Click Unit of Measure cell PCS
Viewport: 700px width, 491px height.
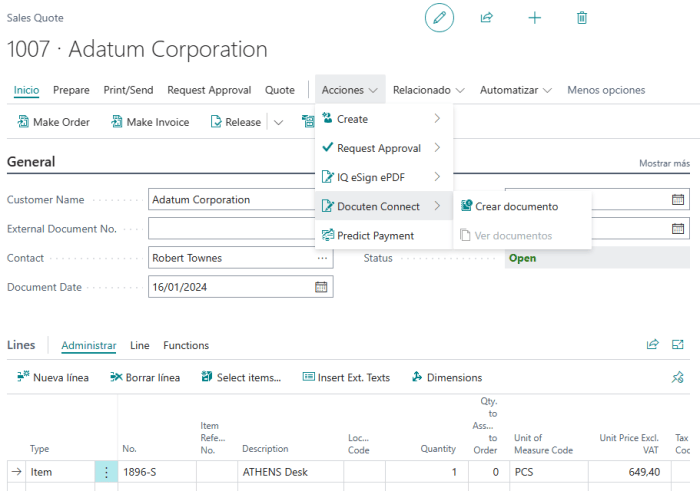(x=549, y=472)
